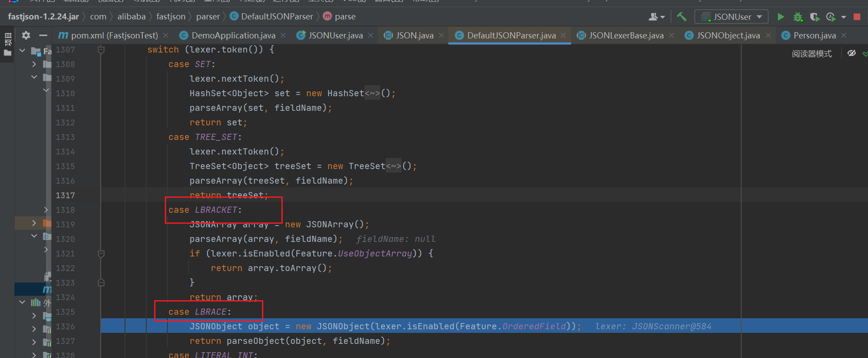
Task: Expand the collapsed folder beside line 1308
Action: [x=34, y=64]
